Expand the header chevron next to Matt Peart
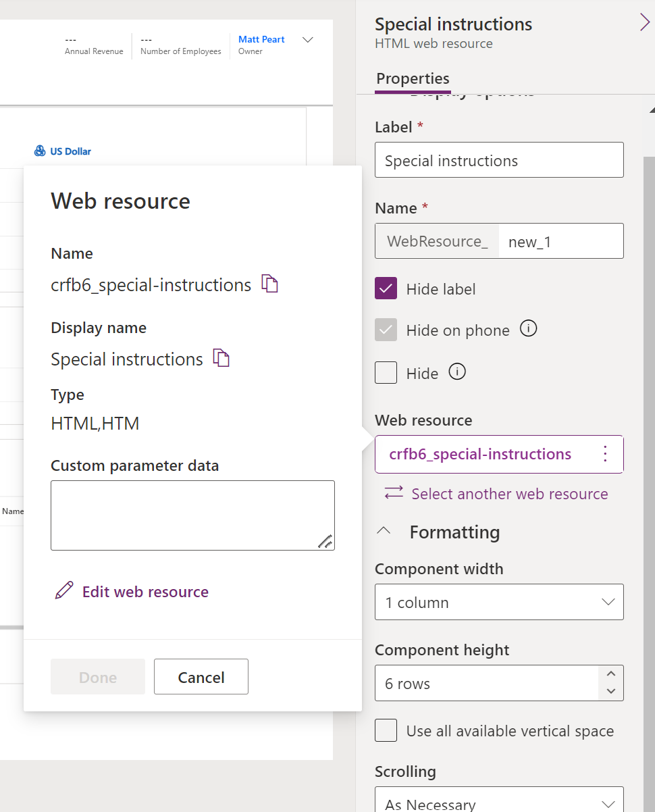Viewport: 655px width, 812px height. [x=307, y=40]
